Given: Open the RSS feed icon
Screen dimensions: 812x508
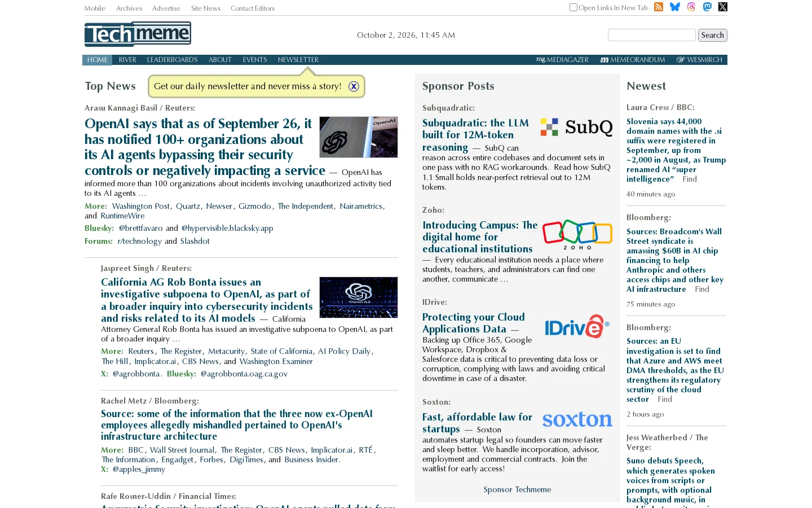Looking at the screenshot, I should [x=658, y=7].
